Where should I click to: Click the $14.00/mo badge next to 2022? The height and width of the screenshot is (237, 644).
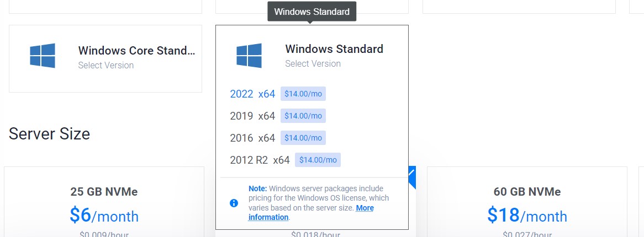point(303,94)
